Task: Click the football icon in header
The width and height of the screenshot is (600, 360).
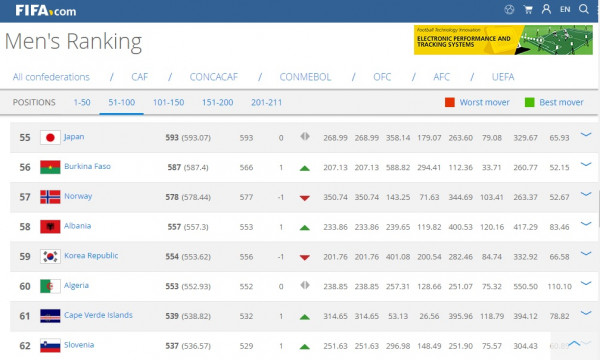Action: (509, 9)
